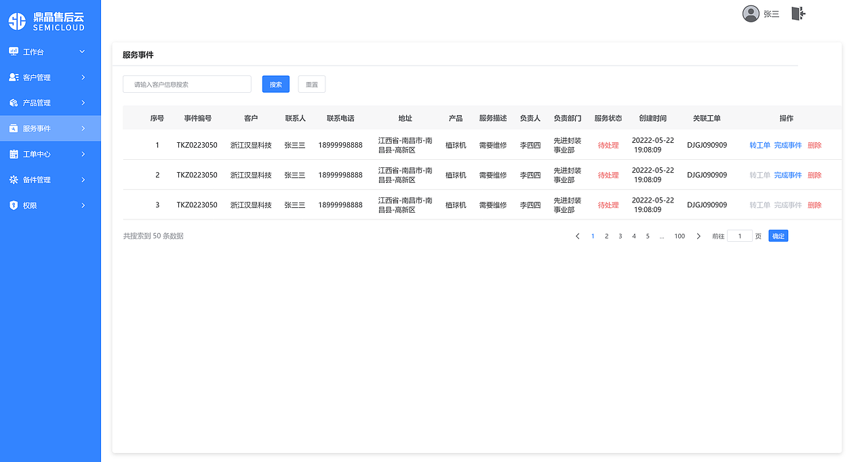Click the 工单中心 calendar icon in sidebar
The image size is (868, 462).
click(14, 154)
